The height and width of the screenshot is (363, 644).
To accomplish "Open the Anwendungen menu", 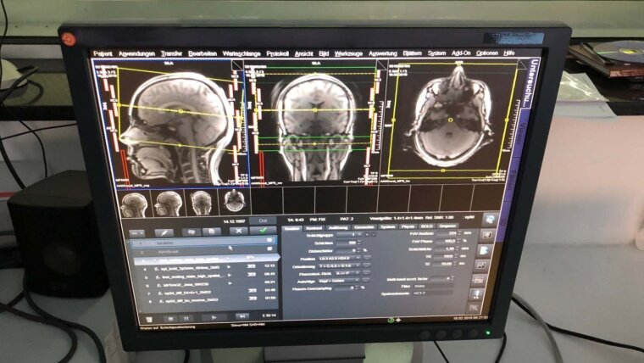I will pos(136,53).
